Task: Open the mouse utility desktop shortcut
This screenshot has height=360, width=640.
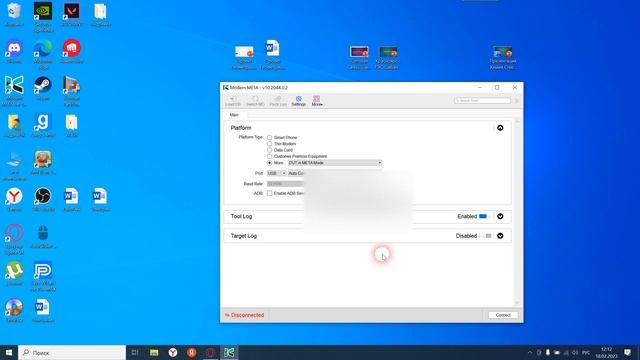Action: (x=43, y=237)
